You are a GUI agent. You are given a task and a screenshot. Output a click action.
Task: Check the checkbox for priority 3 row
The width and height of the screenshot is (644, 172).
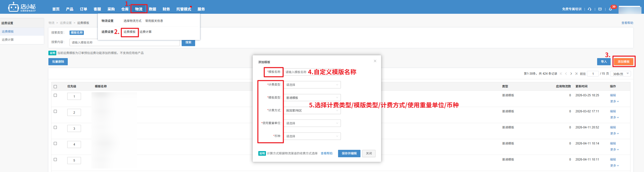pos(55,127)
